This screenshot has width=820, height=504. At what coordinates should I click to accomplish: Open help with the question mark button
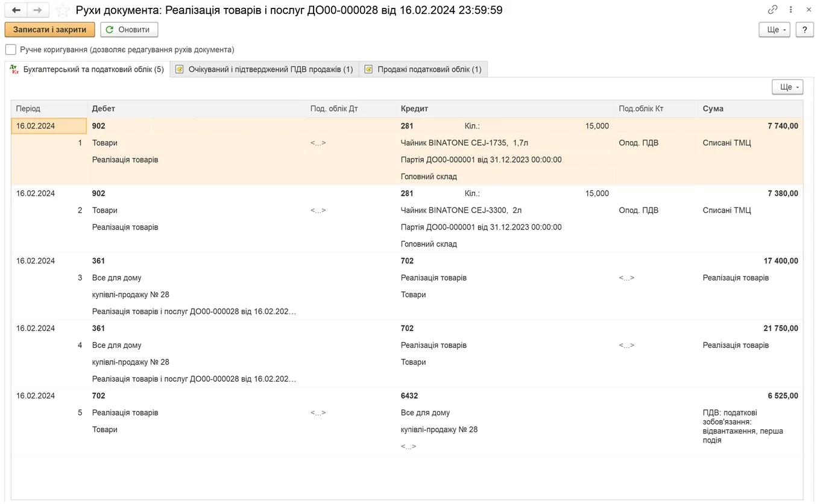coord(805,30)
